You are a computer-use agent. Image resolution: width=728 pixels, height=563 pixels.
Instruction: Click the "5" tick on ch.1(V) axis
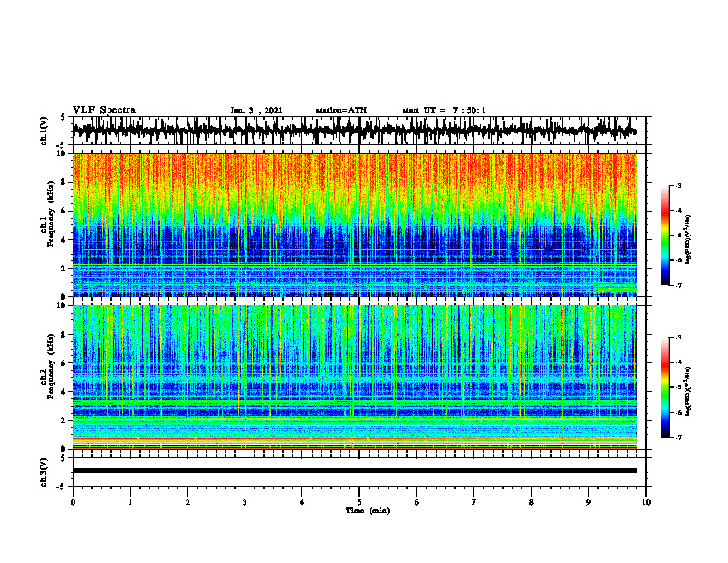point(63,117)
